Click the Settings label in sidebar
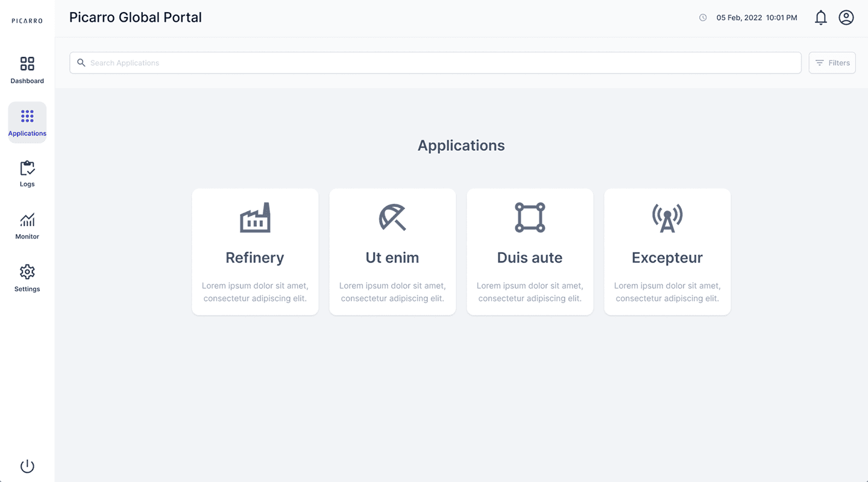This screenshot has height=482, width=868. pyautogui.click(x=27, y=289)
